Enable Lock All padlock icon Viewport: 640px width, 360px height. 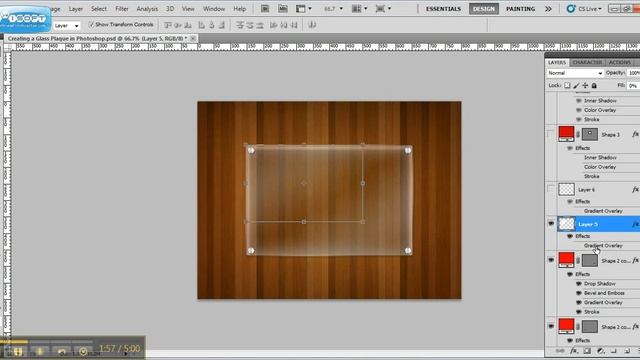point(594,85)
